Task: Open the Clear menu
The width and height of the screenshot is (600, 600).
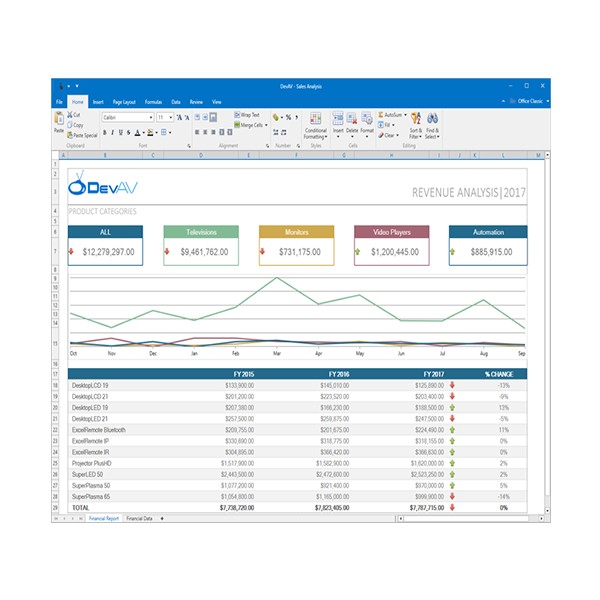Action: [388, 135]
